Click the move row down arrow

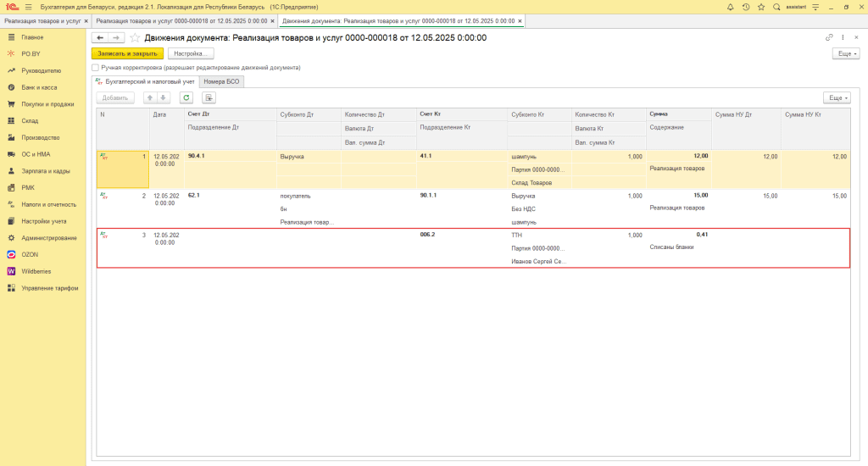coord(163,97)
